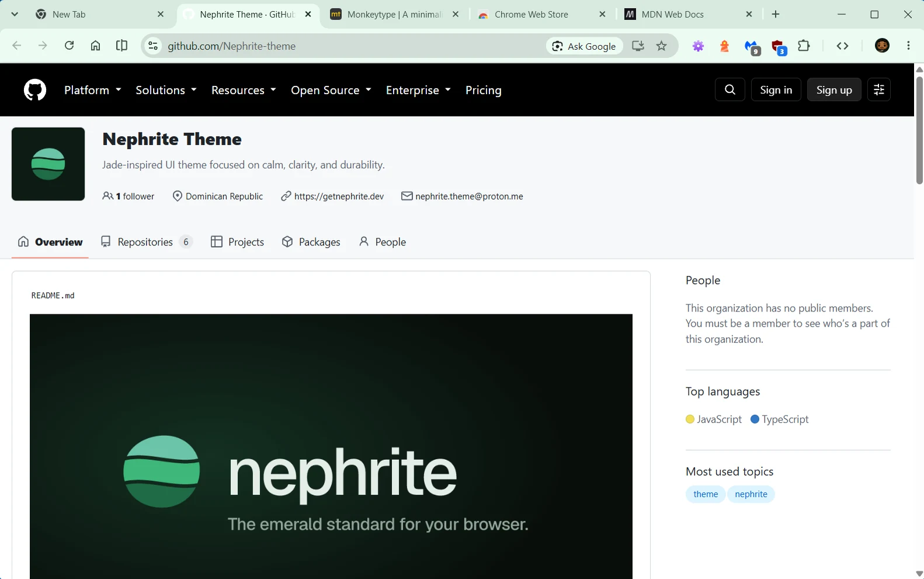This screenshot has width=924, height=579.
Task: Open the Projects tab
Action: click(237, 242)
